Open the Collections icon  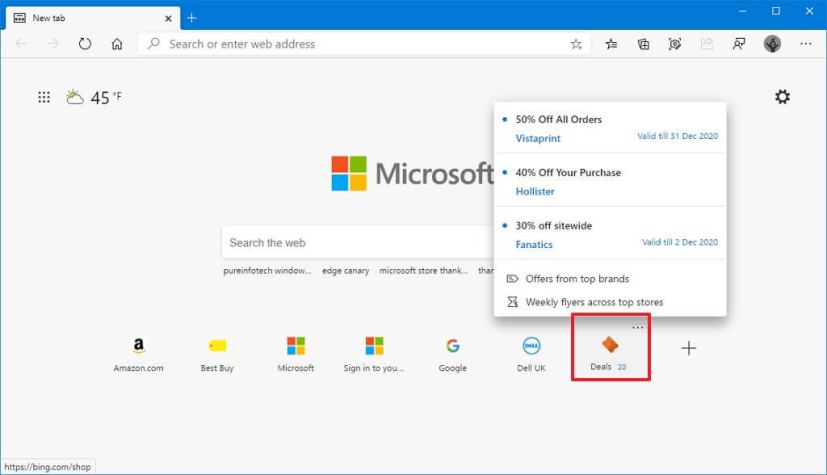[x=643, y=44]
